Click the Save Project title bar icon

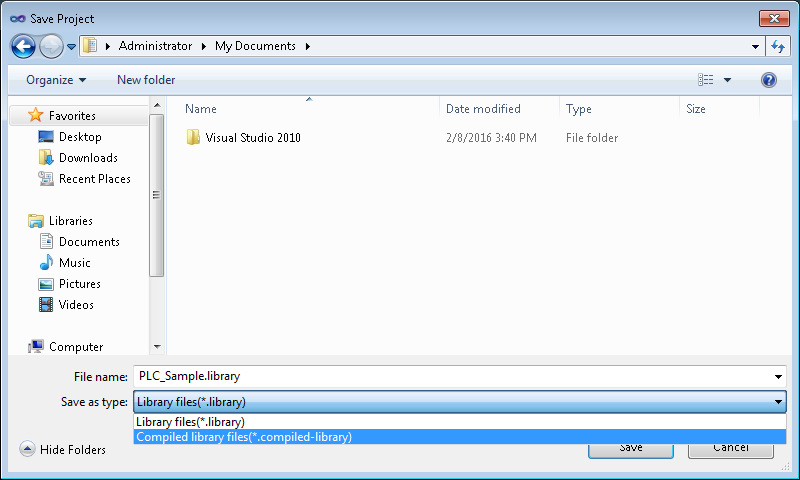tap(17, 19)
